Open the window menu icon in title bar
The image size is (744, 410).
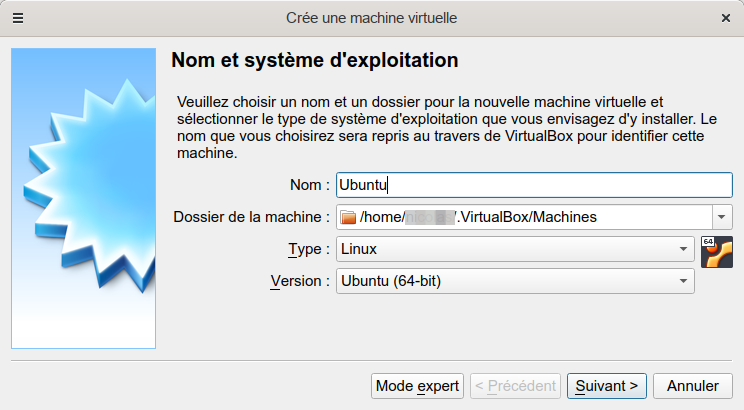point(18,18)
